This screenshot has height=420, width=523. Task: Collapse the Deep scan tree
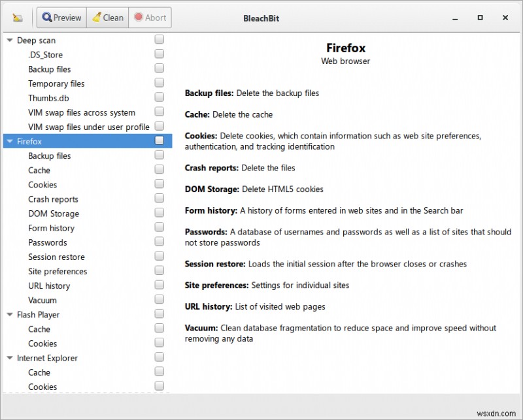click(9, 40)
